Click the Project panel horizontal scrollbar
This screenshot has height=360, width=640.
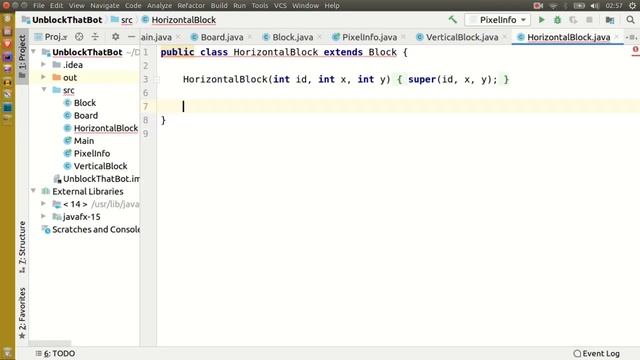(x=50, y=343)
